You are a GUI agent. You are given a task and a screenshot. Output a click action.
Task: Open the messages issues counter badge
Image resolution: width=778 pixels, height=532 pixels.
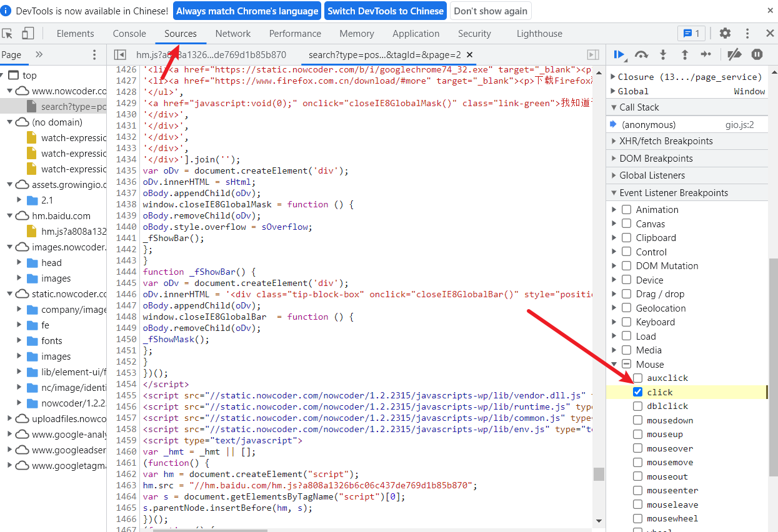click(691, 33)
